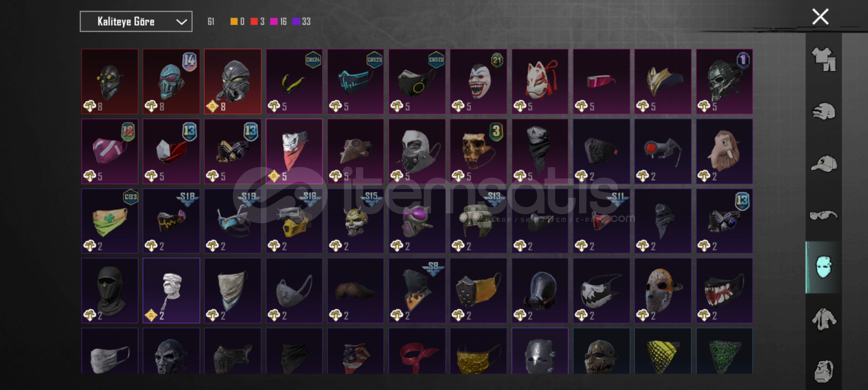Filter by the pink quality swatch
The height and width of the screenshot is (390, 868).
click(274, 22)
